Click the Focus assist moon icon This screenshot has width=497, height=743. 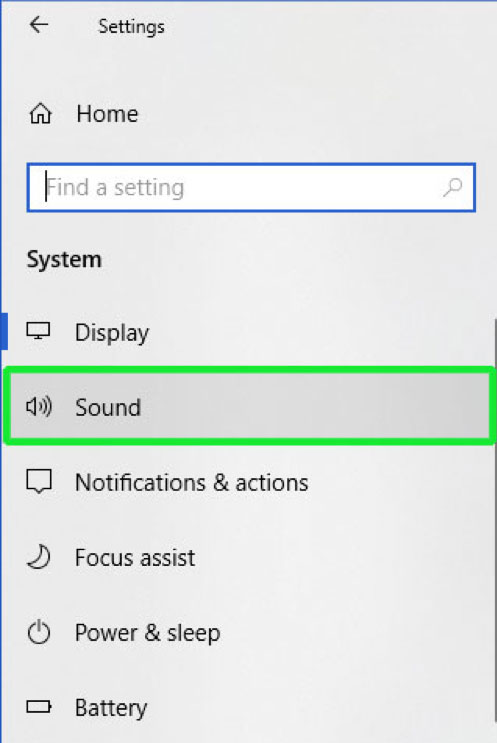click(39, 557)
